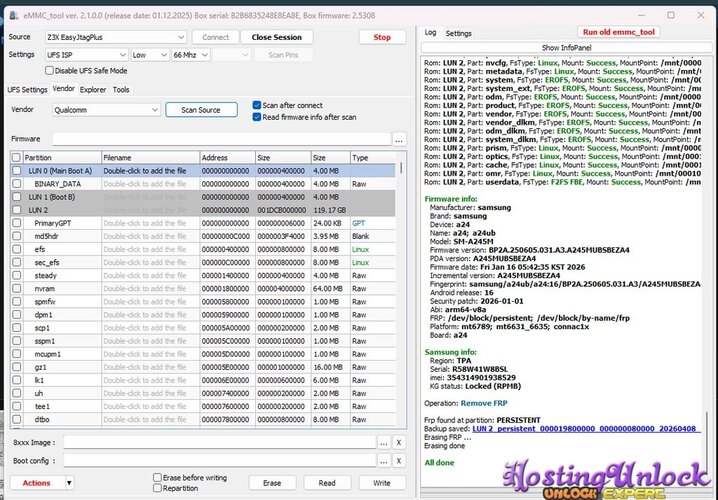Toggle the select-all partitions header checkbox
Image resolution: width=718 pixels, height=500 pixels.
coord(15,158)
